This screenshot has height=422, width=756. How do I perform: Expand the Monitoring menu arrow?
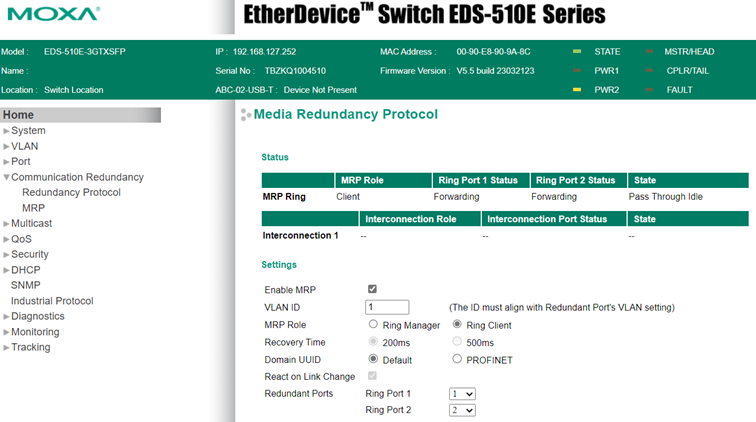click(6, 332)
